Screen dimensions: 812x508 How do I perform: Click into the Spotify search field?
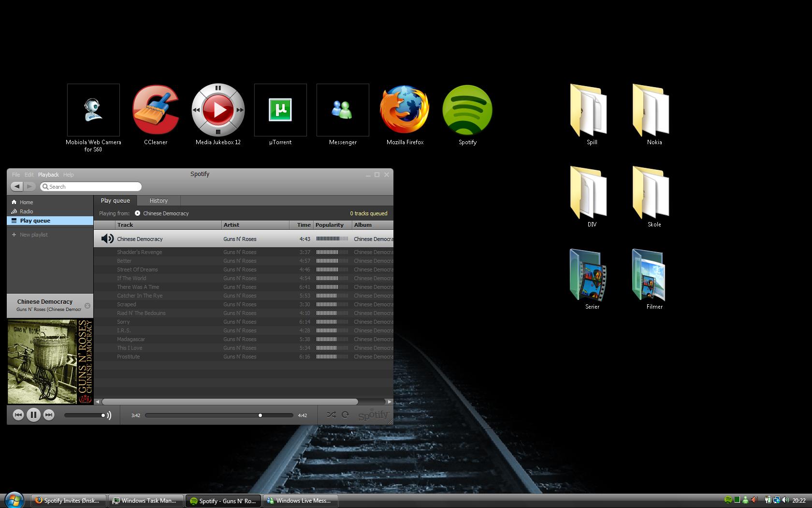point(91,186)
